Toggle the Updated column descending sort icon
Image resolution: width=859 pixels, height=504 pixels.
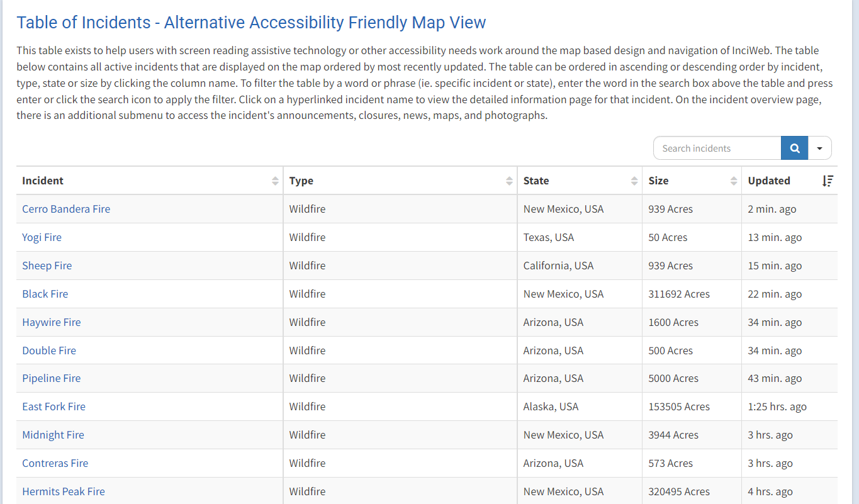[x=828, y=181]
